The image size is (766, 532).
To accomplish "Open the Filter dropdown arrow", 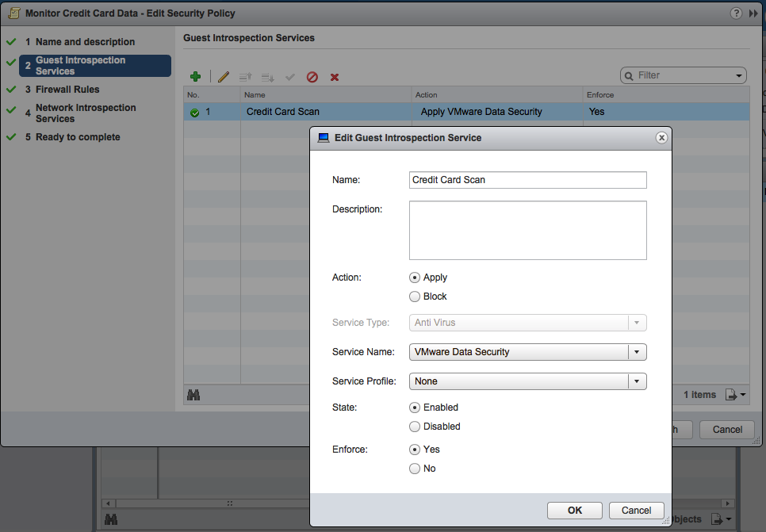I will pyautogui.click(x=739, y=76).
